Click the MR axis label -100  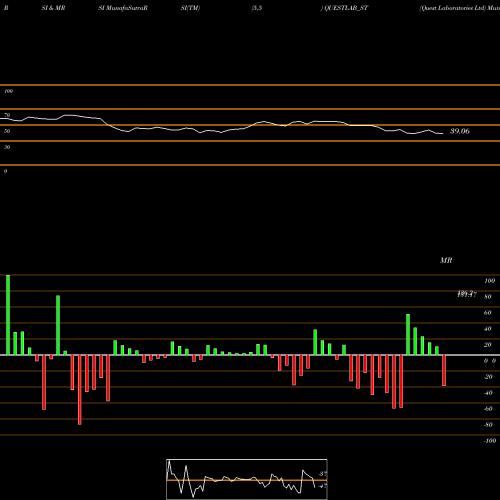pyautogui.click(x=490, y=441)
